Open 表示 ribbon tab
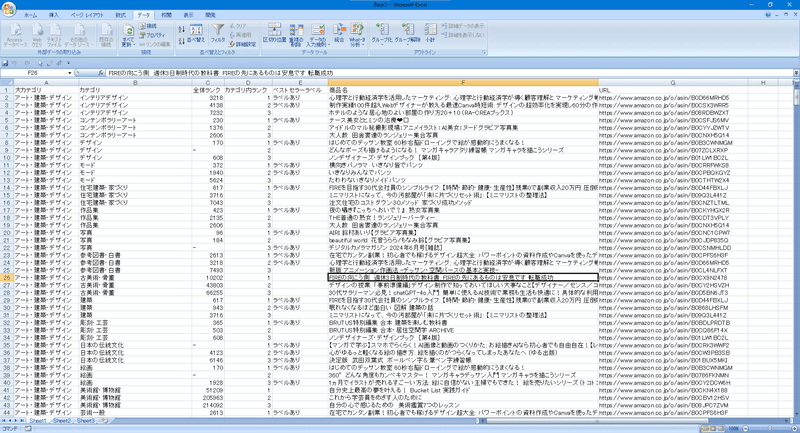This screenshot has width=800, height=433. pyautogui.click(x=188, y=15)
